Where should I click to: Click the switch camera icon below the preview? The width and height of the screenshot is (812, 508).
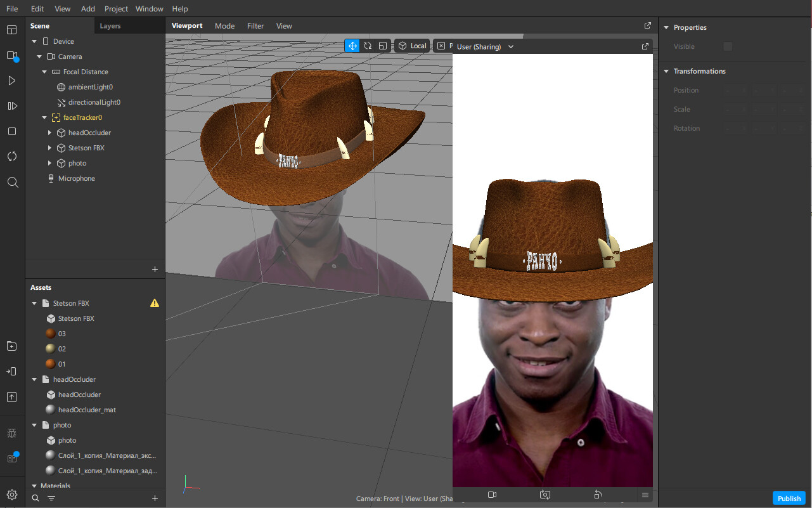pyautogui.click(x=545, y=495)
